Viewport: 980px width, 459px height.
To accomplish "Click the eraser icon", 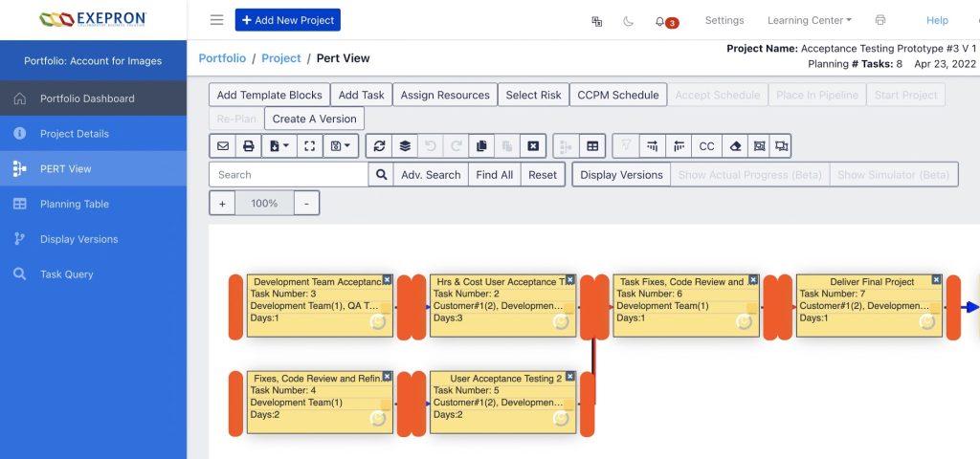I will [x=735, y=146].
